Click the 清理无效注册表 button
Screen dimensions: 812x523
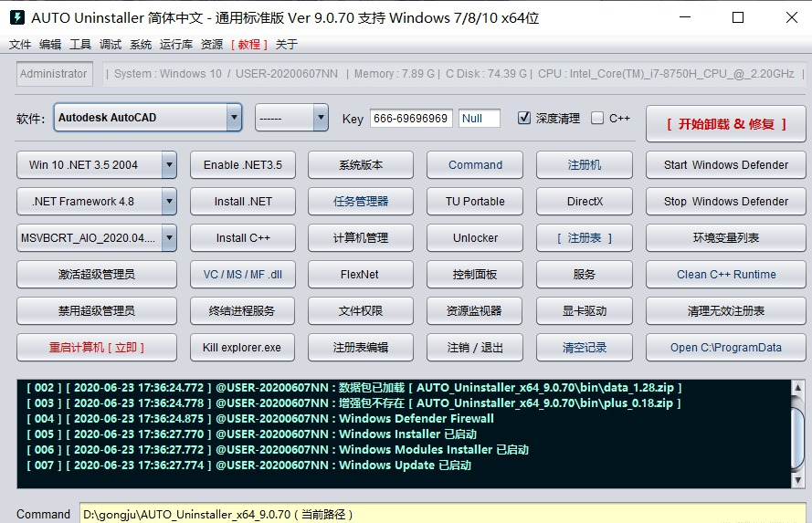coord(726,311)
